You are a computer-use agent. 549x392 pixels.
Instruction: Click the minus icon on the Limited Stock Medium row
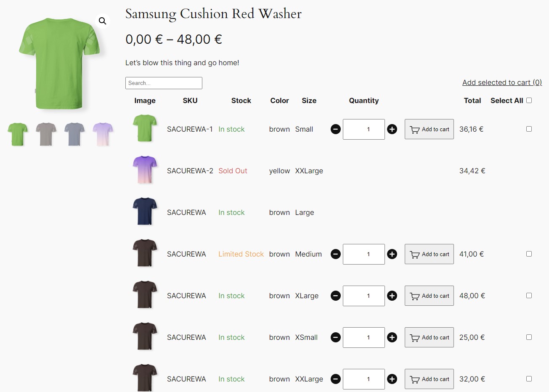click(x=335, y=254)
